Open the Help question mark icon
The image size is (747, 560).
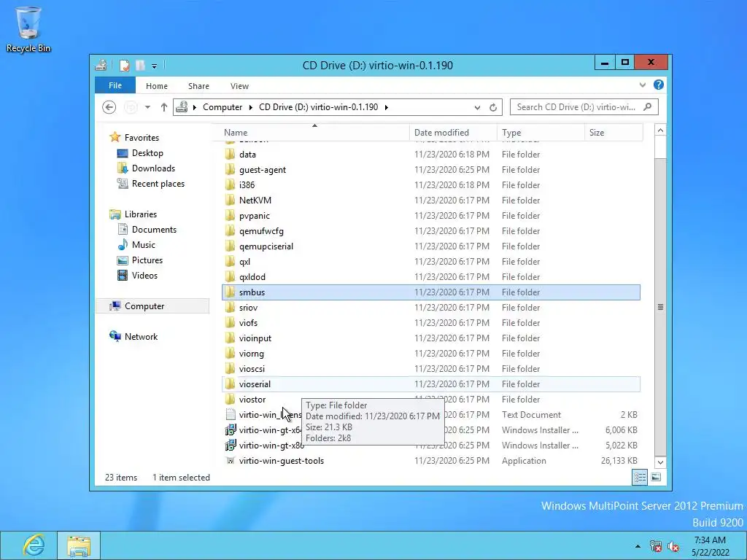tap(659, 85)
